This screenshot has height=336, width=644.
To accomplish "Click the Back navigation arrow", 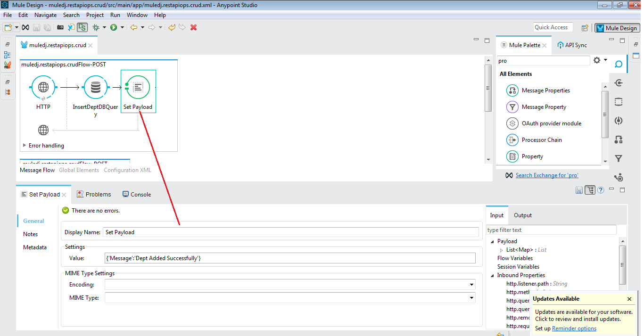I will point(134,27).
